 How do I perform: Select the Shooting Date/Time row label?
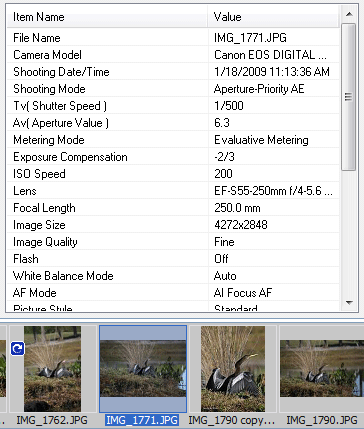pyautogui.click(x=61, y=72)
